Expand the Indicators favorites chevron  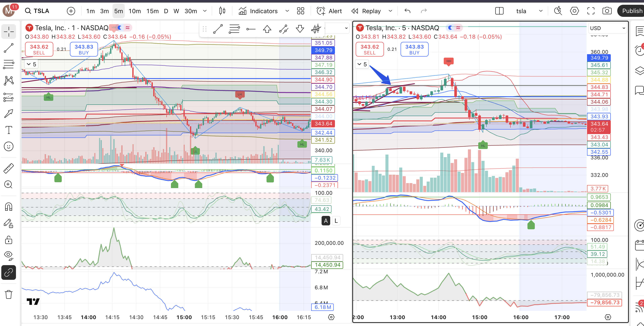coord(287,11)
